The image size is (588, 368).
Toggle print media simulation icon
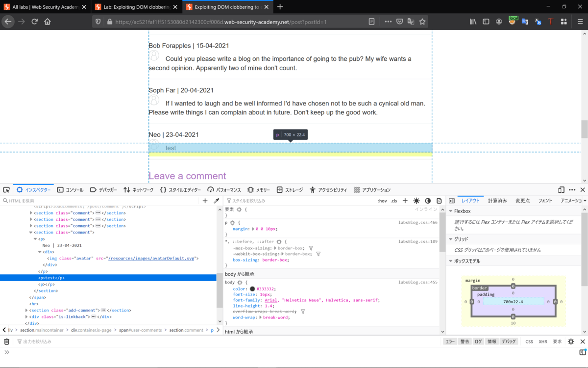coord(439,201)
